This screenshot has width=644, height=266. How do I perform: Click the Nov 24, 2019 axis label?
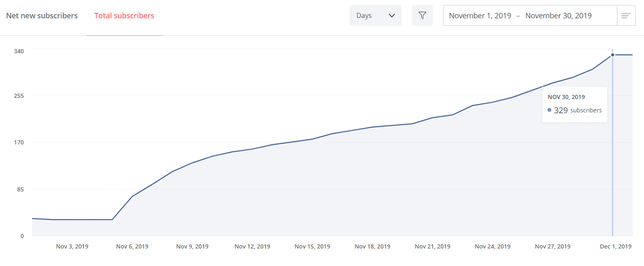point(493,246)
